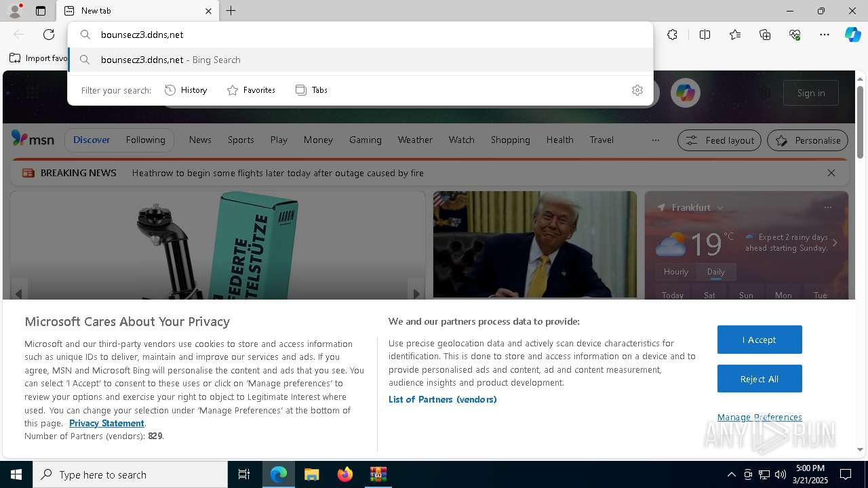Open weather card options ellipsis
This screenshot has width=868, height=488.
coord(827,207)
